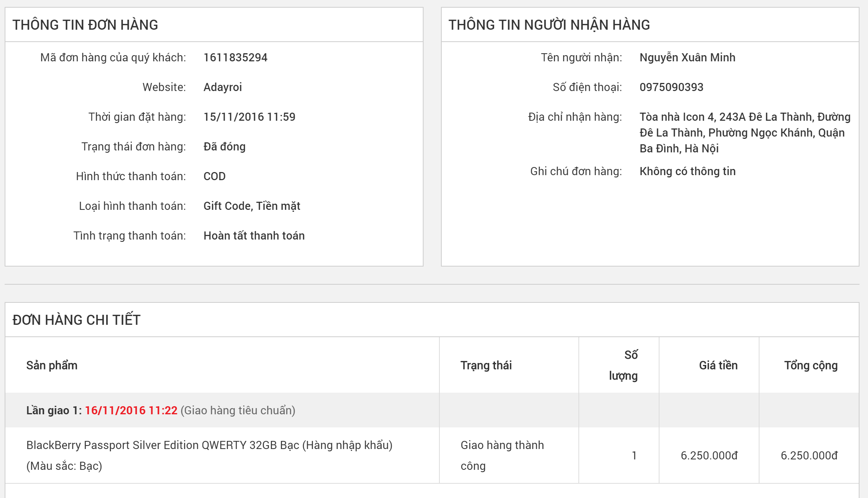Click the Website value Adayroi
The width and height of the screenshot is (868, 498).
click(223, 87)
